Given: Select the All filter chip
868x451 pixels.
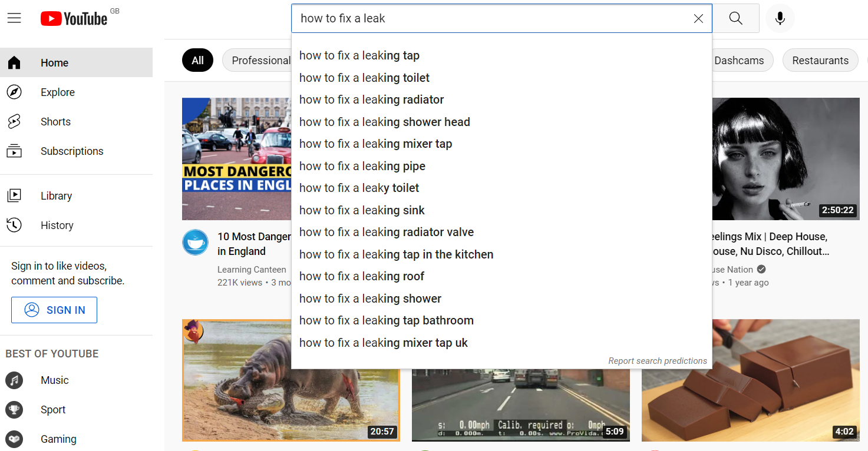Looking at the screenshot, I should coord(197,59).
